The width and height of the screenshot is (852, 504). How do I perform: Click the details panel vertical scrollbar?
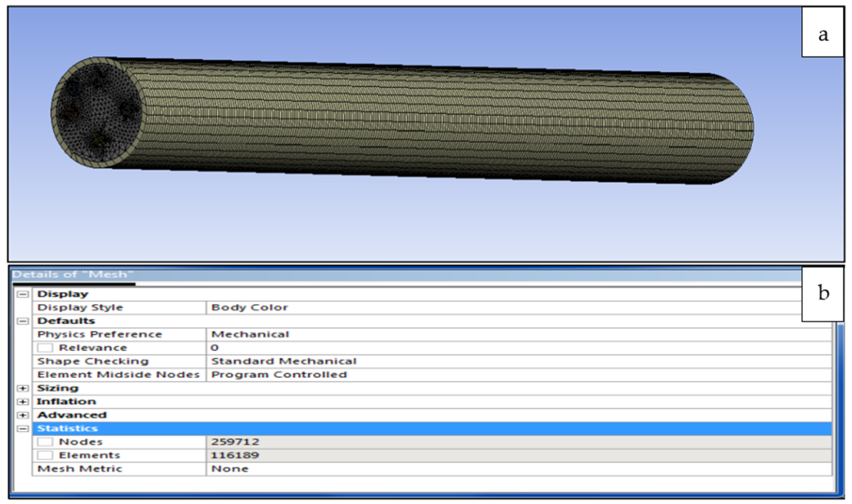(840, 408)
